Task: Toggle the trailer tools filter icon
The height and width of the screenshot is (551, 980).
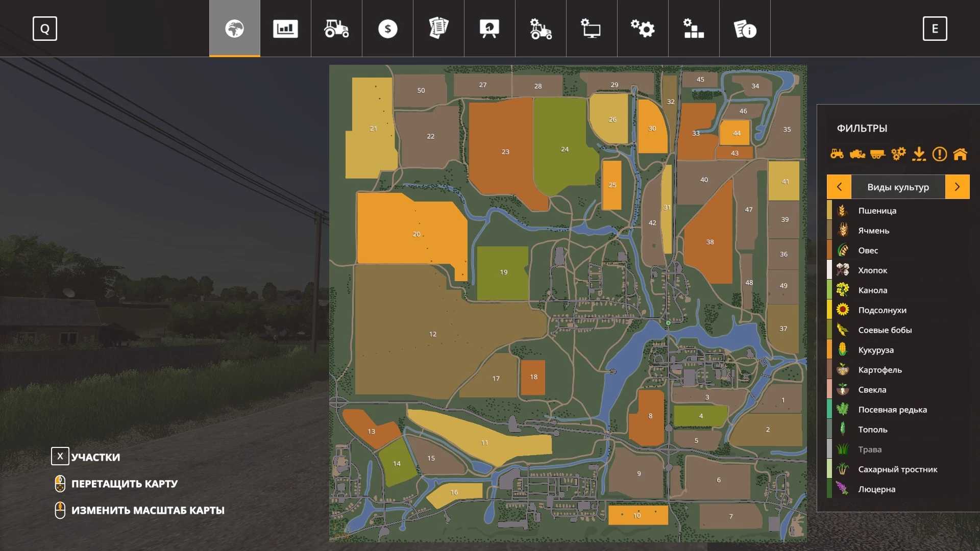Action: click(878, 154)
